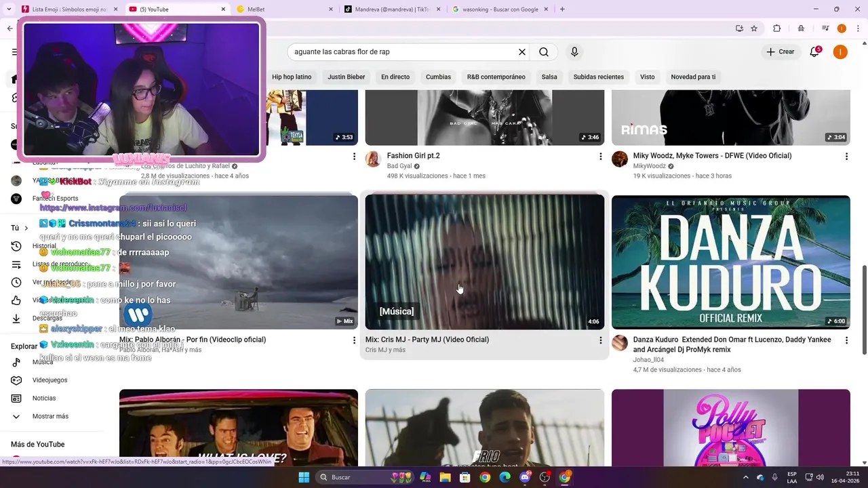The height and width of the screenshot is (488, 868).
Task: Open options for Los Charros video
Action: (x=354, y=157)
